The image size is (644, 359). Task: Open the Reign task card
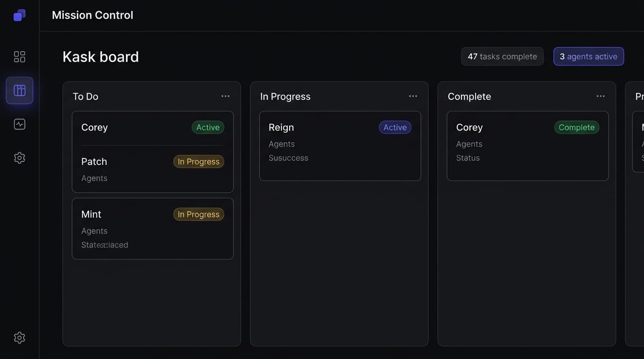click(x=340, y=146)
